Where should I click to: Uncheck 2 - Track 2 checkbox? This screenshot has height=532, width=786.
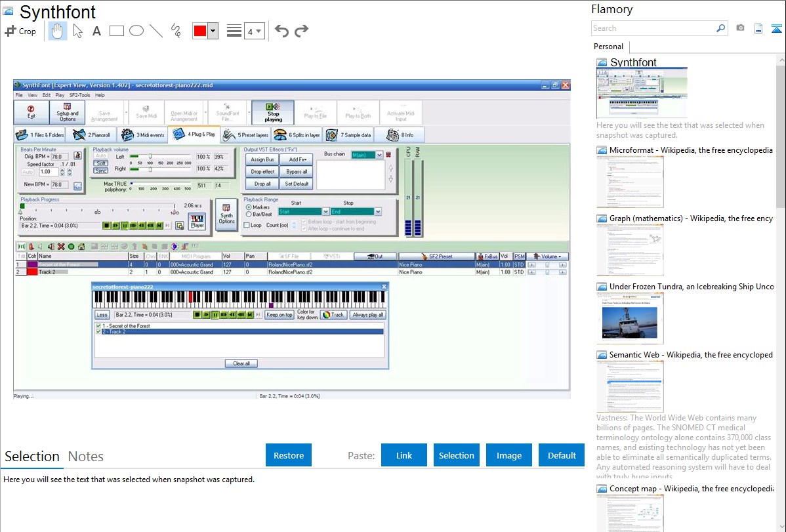click(x=98, y=331)
